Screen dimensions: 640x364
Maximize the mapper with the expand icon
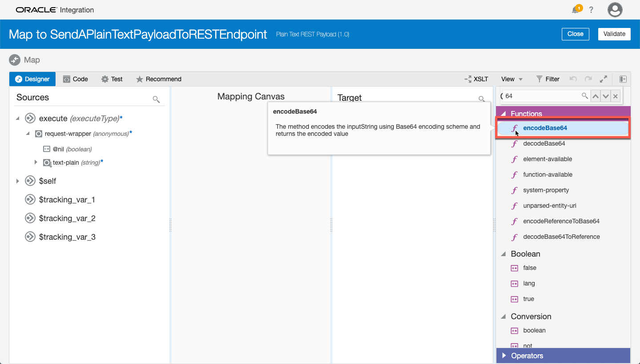coord(603,79)
